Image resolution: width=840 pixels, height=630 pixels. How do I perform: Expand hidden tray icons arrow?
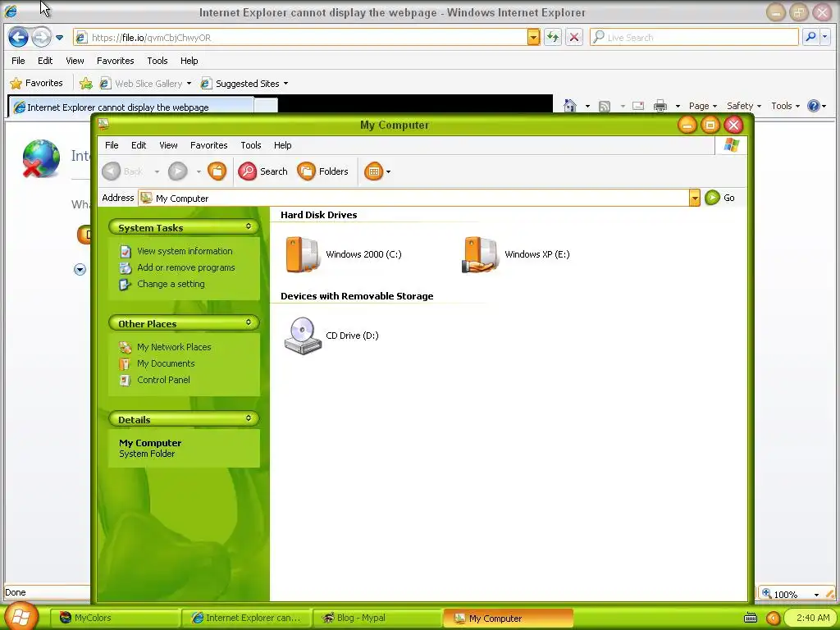point(773,619)
